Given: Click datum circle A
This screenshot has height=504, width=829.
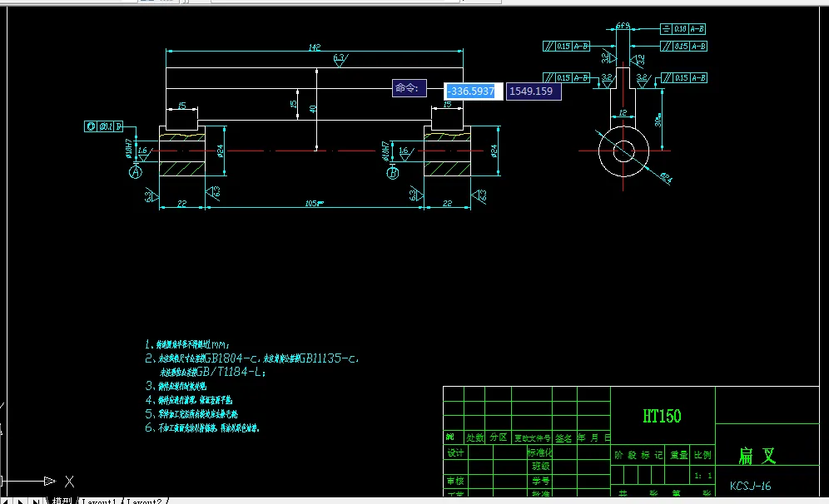Looking at the screenshot, I should point(136,172).
